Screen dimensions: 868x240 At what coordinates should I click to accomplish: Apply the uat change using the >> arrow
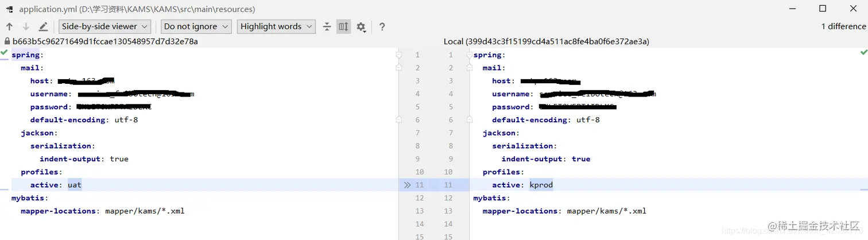pos(406,185)
